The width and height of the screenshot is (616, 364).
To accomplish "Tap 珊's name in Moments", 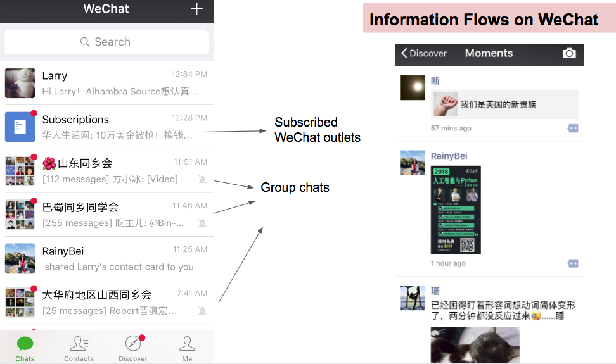I will (x=435, y=291).
